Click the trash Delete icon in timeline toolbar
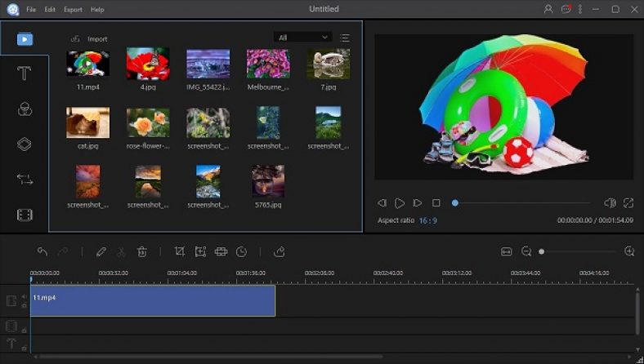 [142, 252]
